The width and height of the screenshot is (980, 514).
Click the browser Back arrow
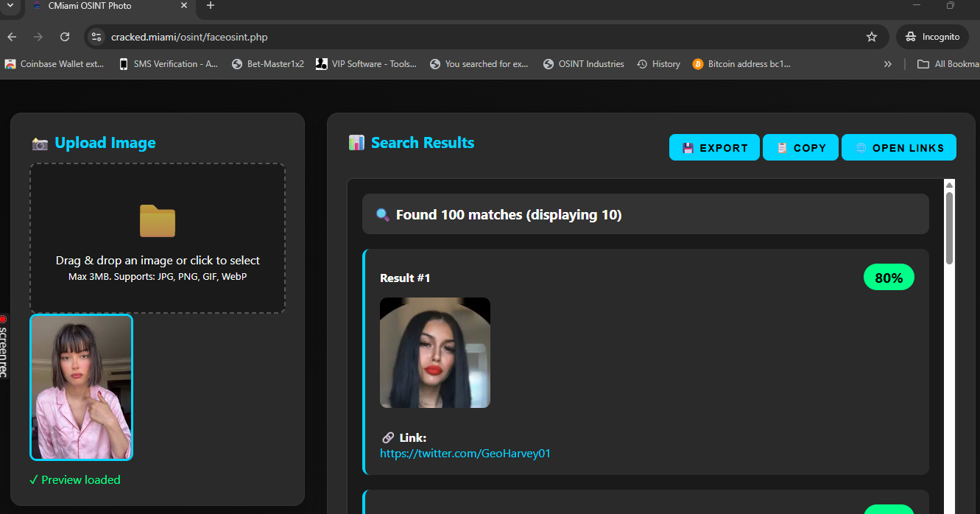pos(12,37)
